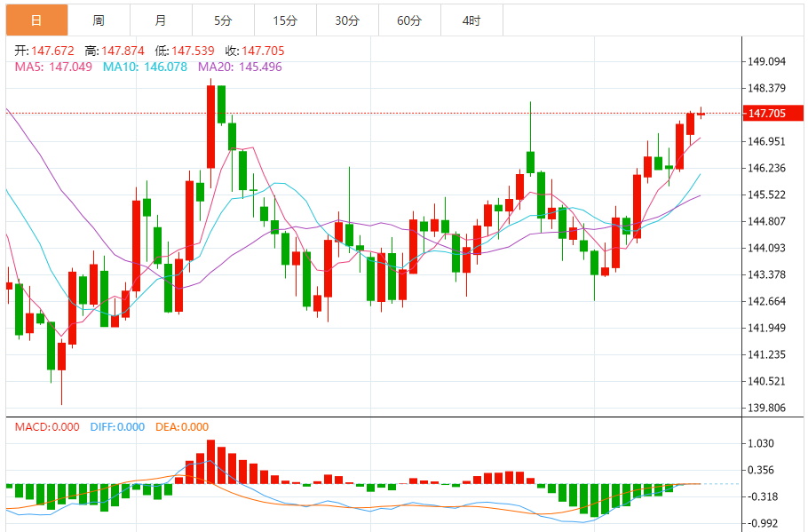Select the 日 daily timeframe tab
808x532 pixels.
click(x=36, y=20)
